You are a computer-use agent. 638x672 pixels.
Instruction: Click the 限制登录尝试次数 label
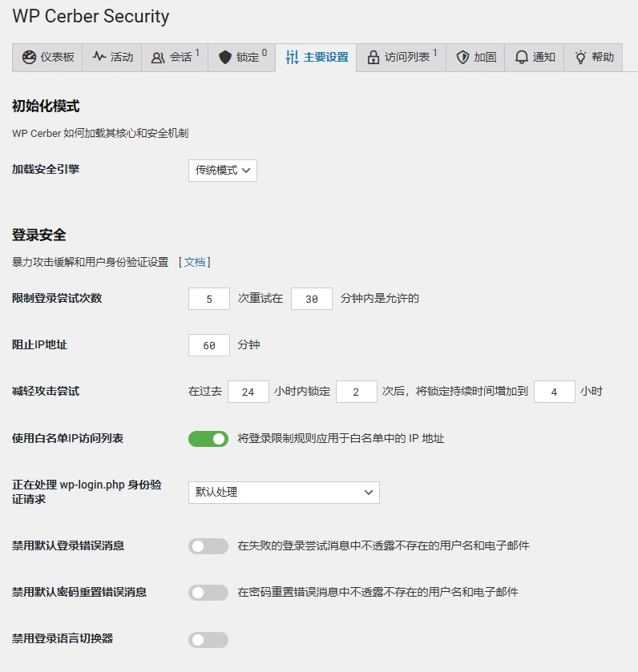[57, 298]
